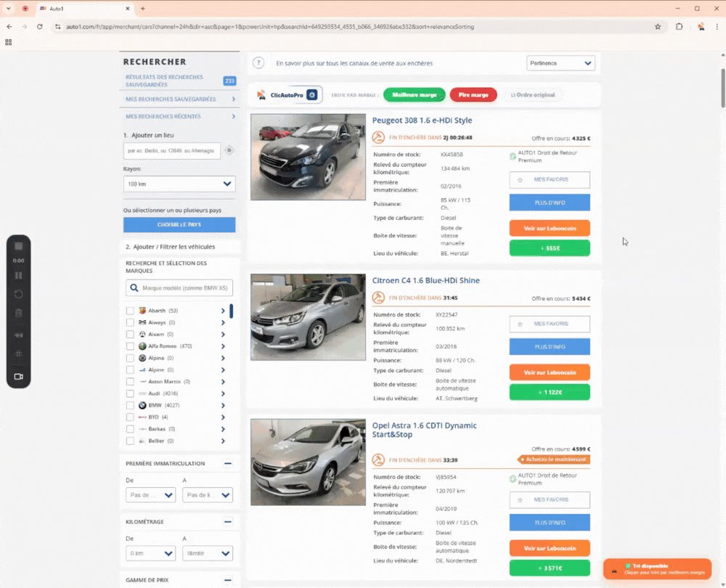
Task: Check the Alpina brand checkbox
Action: coord(130,358)
